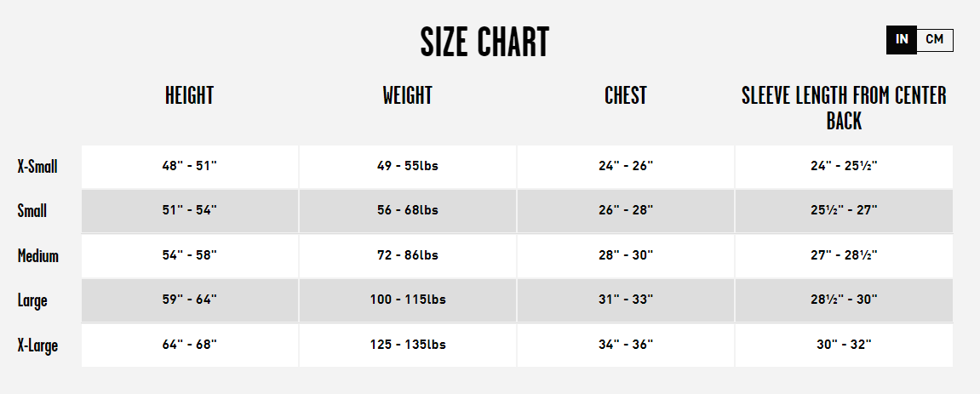Click the 125 - 135lbs weight cell
Image resolution: width=980 pixels, height=394 pixels.
[408, 345]
